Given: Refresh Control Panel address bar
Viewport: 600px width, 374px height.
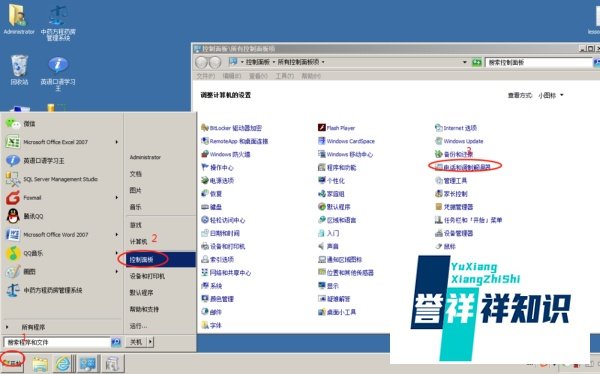Looking at the screenshot, I should pos(476,62).
